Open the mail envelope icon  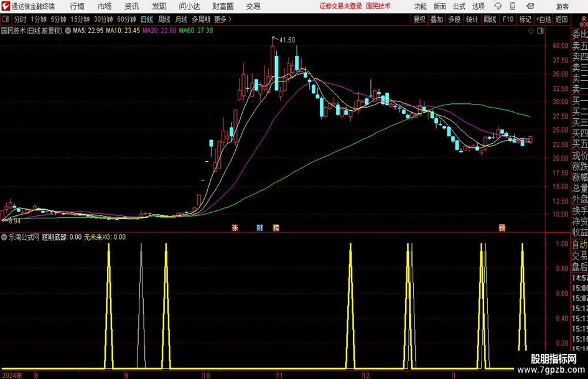(x=530, y=6)
